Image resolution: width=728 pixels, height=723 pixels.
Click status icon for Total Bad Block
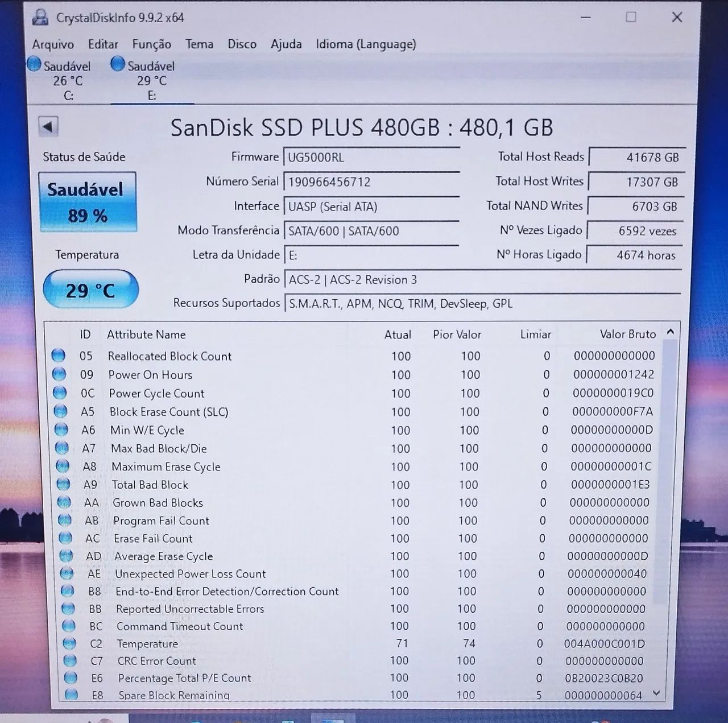tap(63, 484)
